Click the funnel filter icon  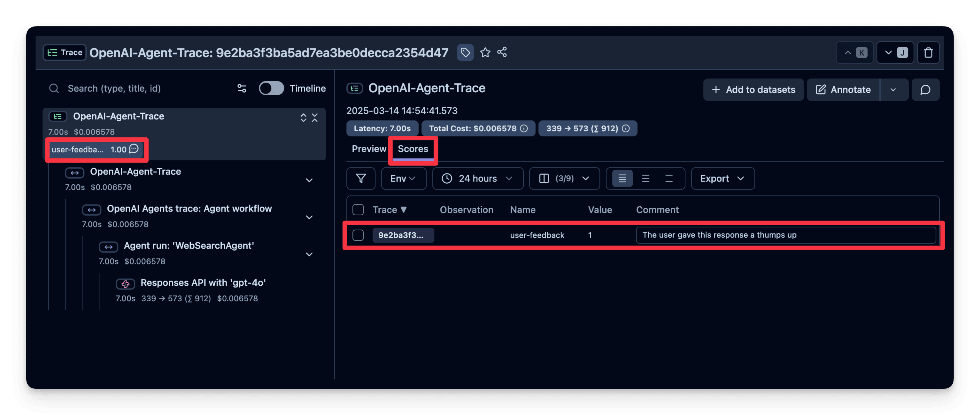point(361,178)
